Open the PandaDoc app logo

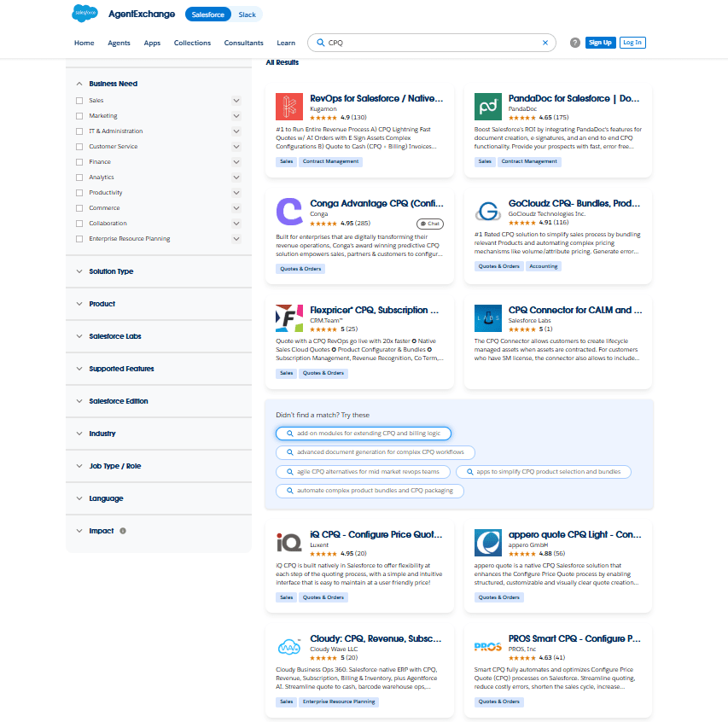(x=487, y=107)
